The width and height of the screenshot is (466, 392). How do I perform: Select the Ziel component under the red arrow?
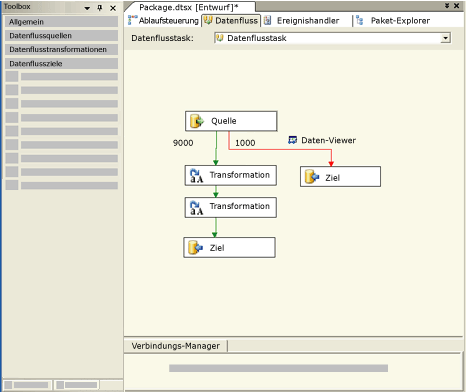(340, 177)
